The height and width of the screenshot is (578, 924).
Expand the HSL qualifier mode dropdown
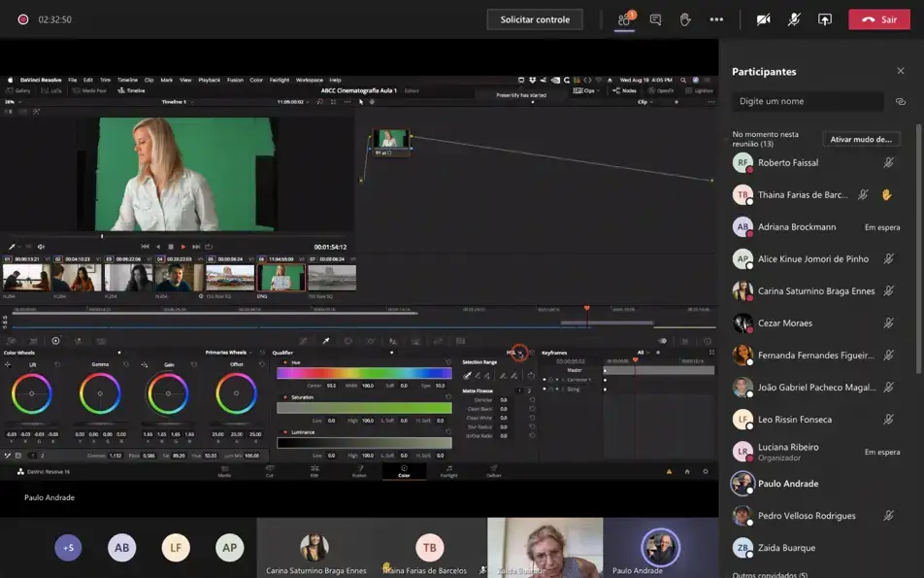click(514, 352)
